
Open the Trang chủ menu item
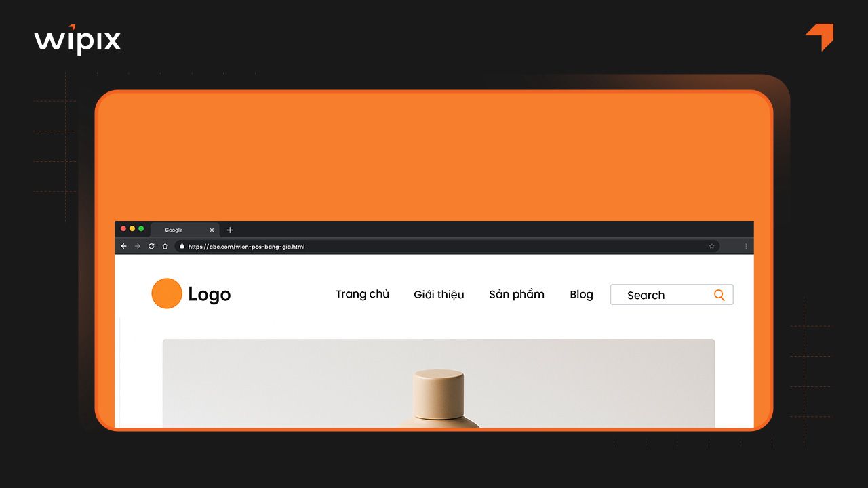tap(362, 294)
